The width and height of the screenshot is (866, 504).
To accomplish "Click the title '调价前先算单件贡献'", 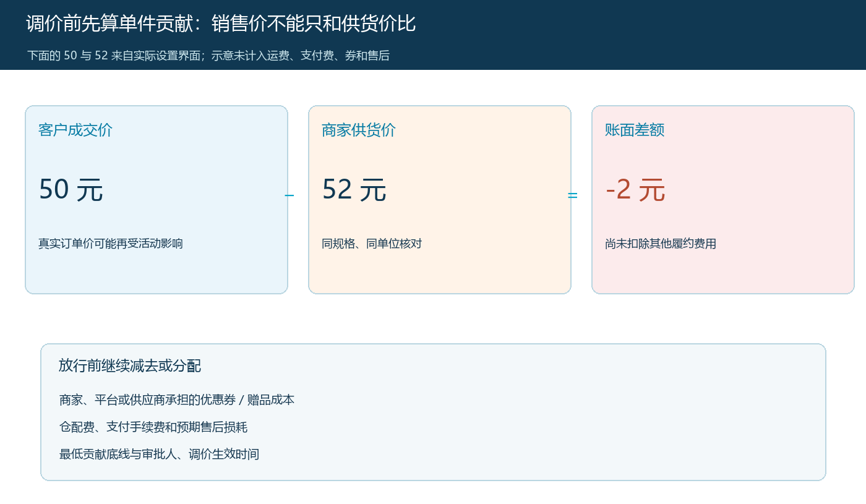I will 109,23.
